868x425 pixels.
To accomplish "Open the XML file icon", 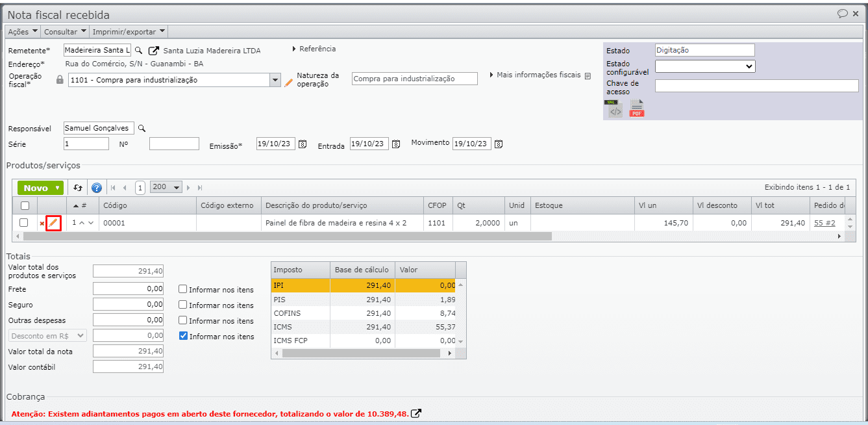I will (x=614, y=109).
